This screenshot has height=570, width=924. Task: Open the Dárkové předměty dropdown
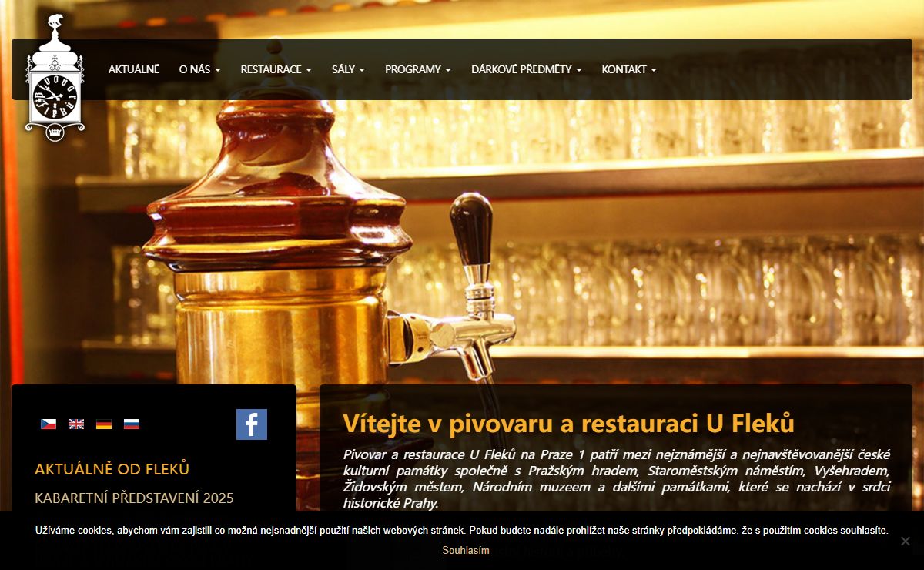point(527,69)
